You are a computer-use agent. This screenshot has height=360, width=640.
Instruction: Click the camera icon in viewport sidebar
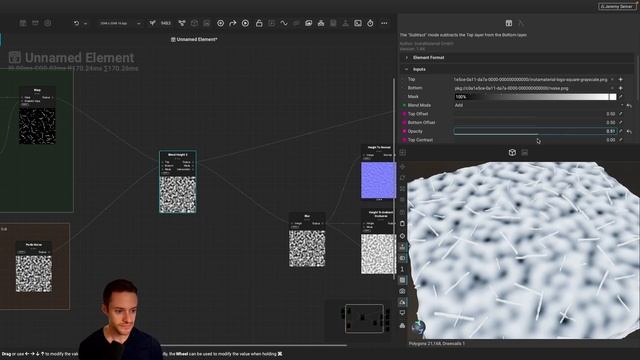(402, 291)
